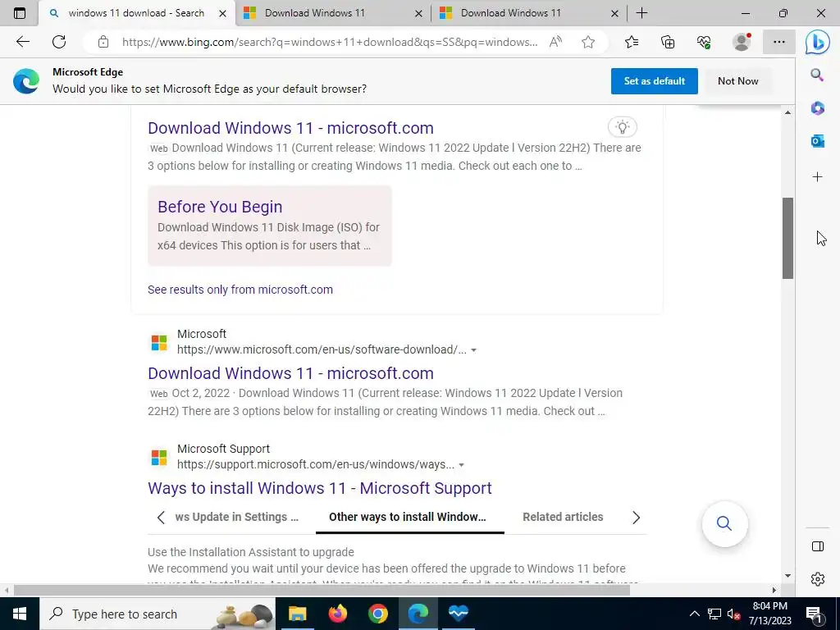Click the lightbulb insight icon
Image resolution: width=840 pixels, height=630 pixels.
click(622, 127)
